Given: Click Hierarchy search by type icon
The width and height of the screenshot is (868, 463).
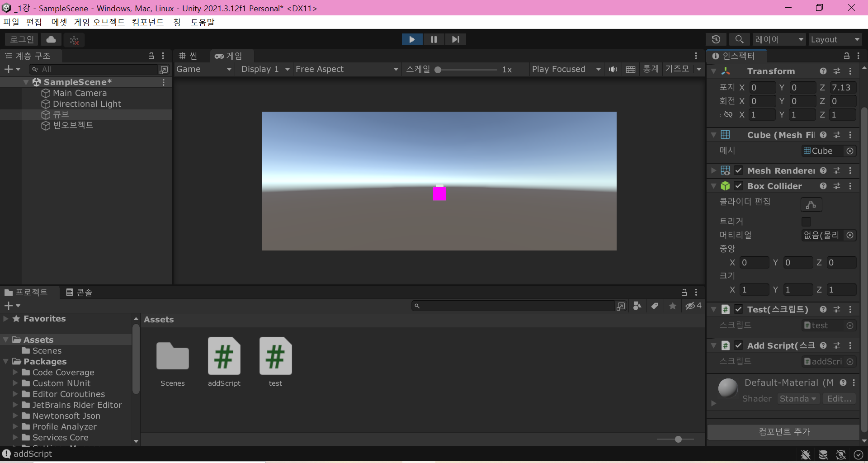Looking at the screenshot, I should pyautogui.click(x=164, y=70).
